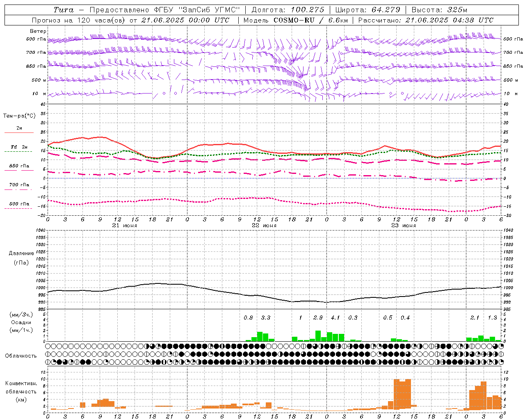Click the Td 2м dew point legend entry
The image size is (525, 420).
[x=19, y=147]
